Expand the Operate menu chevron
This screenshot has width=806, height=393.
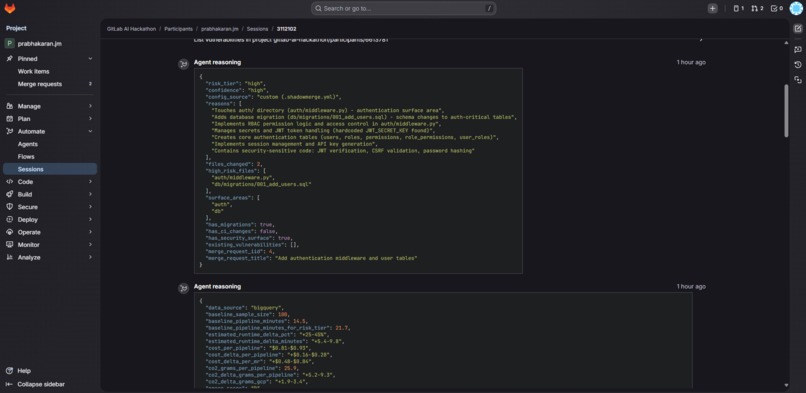(90, 232)
